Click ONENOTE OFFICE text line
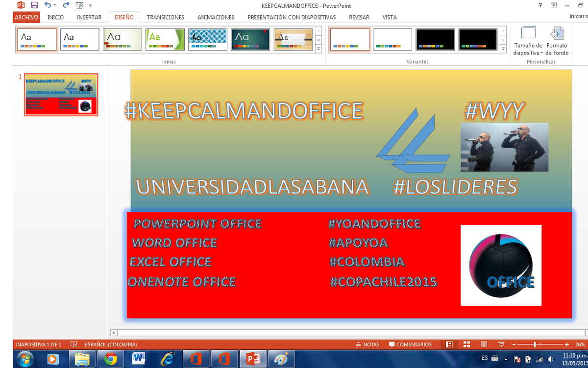Viewport: 588px width, 368px height. tap(182, 282)
